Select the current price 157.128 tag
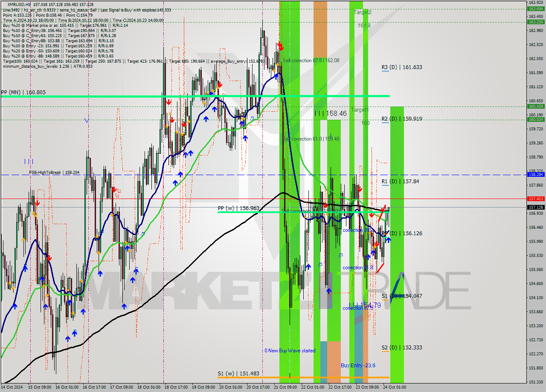Screen dimensions: 546x392 click(x=536, y=207)
